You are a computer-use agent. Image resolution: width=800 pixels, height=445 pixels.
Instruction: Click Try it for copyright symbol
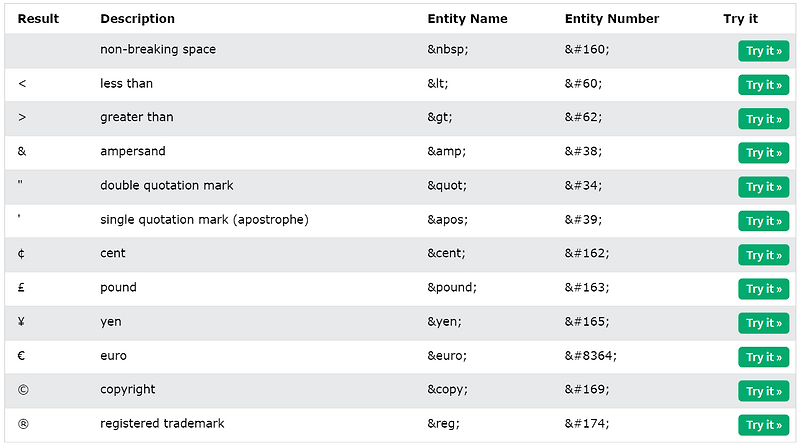[763, 391]
